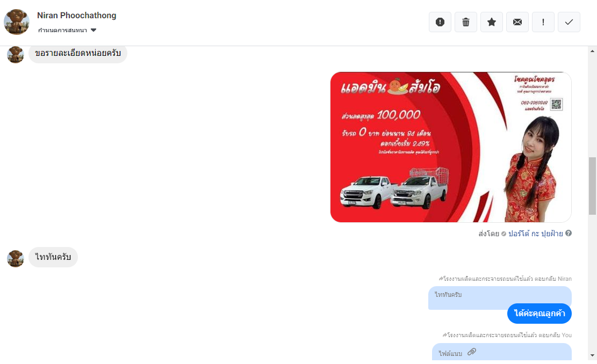
Task: Open the red promotional car image
Action: [x=451, y=147]
